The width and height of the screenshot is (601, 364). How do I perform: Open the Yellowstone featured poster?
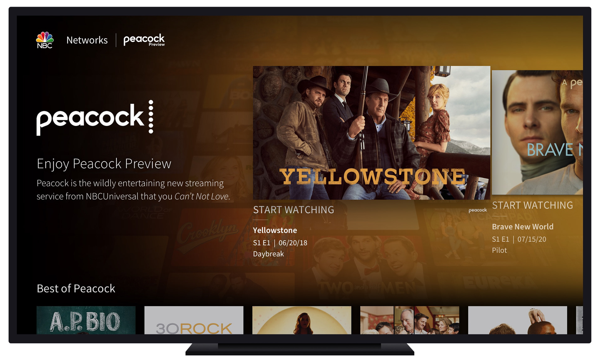tap(372, 133)
